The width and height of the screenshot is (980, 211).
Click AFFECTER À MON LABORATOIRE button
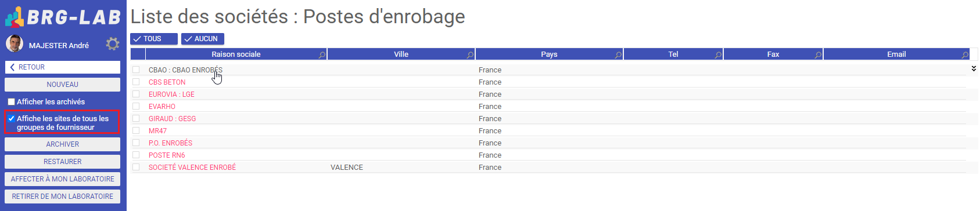click(x=63, y=179)
